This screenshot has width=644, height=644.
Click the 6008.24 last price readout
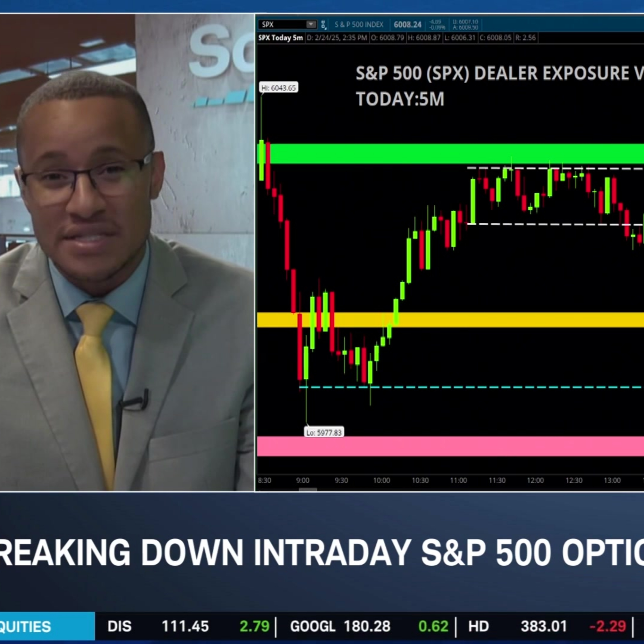point(407,25)
